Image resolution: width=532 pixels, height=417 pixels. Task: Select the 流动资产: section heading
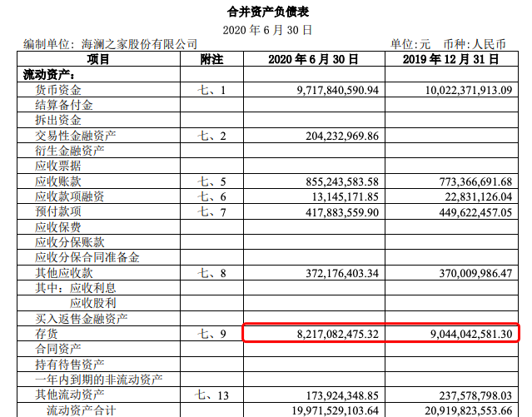(x=49, y=75)
